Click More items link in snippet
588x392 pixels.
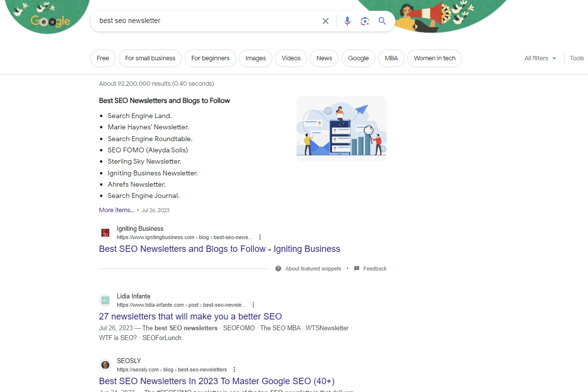point(117,210)
